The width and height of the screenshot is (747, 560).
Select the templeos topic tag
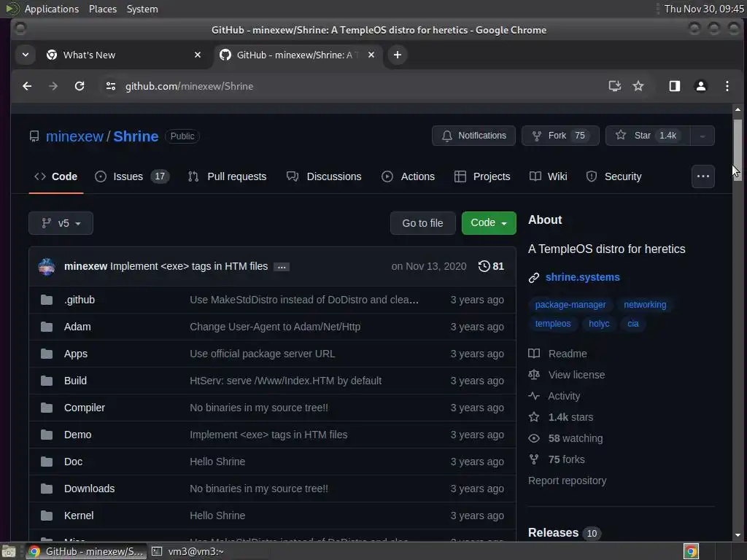pos(553,324)
